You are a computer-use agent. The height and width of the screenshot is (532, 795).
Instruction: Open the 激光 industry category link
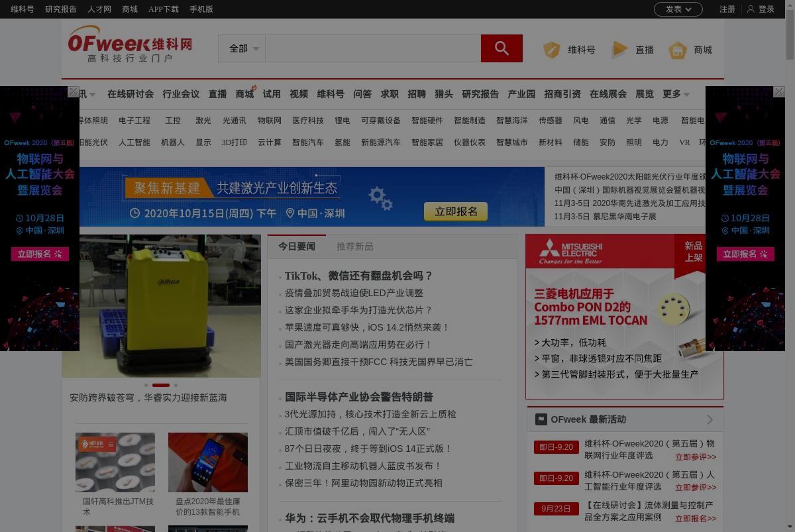tap(203, 121)
